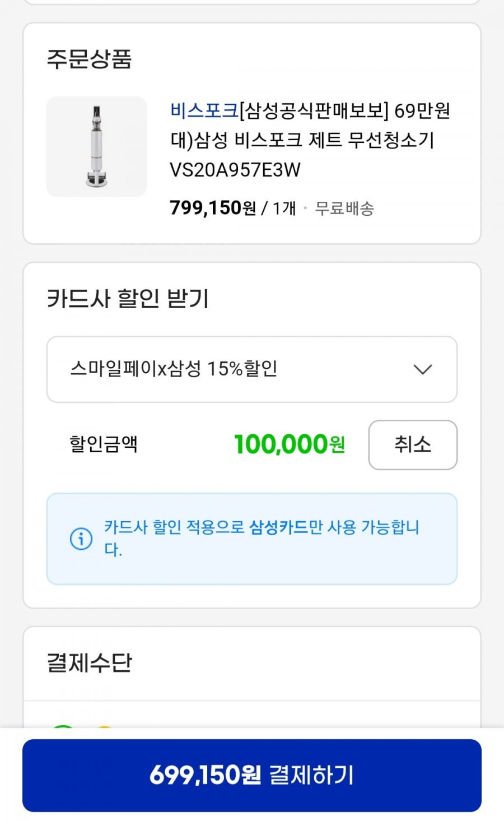Select the model number VS20A957E3W text

click(235, 170)
